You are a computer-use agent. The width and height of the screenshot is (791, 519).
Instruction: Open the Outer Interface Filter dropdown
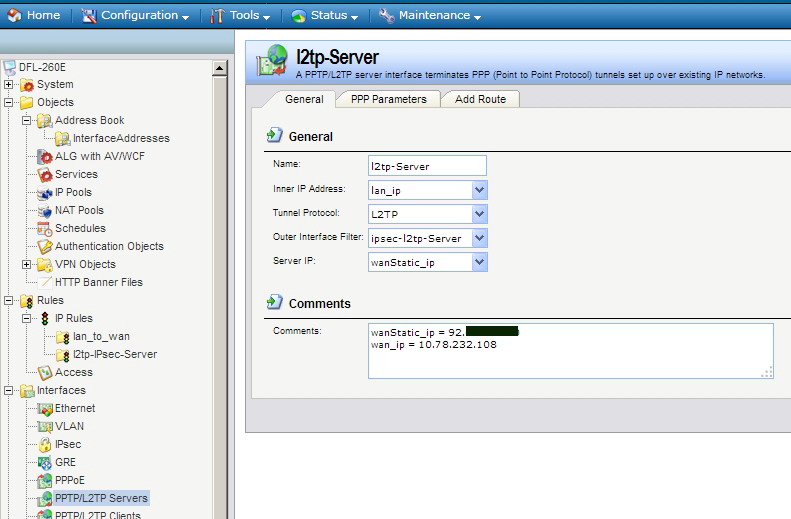click(480, 238)
